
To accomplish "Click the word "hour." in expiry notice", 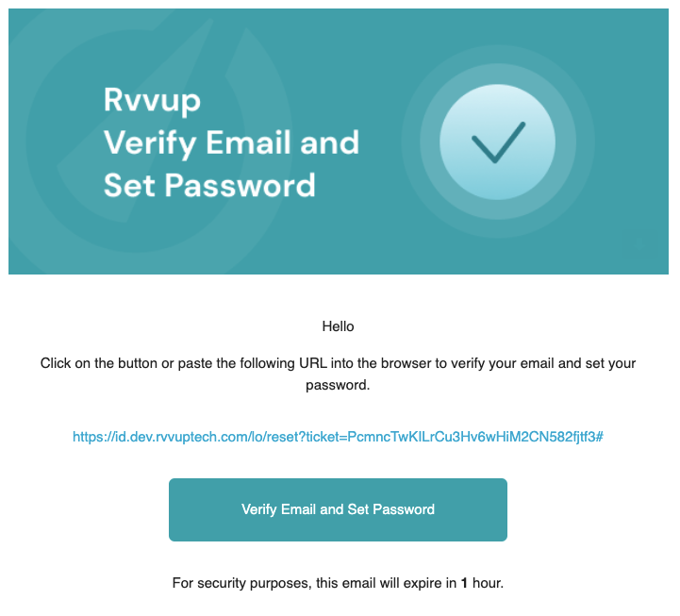I will coord(489,583).
